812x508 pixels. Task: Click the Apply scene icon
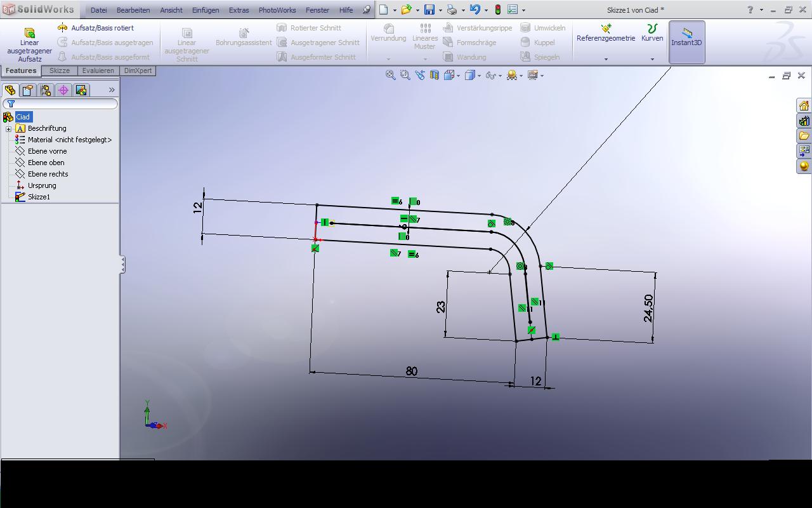coord(512,75)
